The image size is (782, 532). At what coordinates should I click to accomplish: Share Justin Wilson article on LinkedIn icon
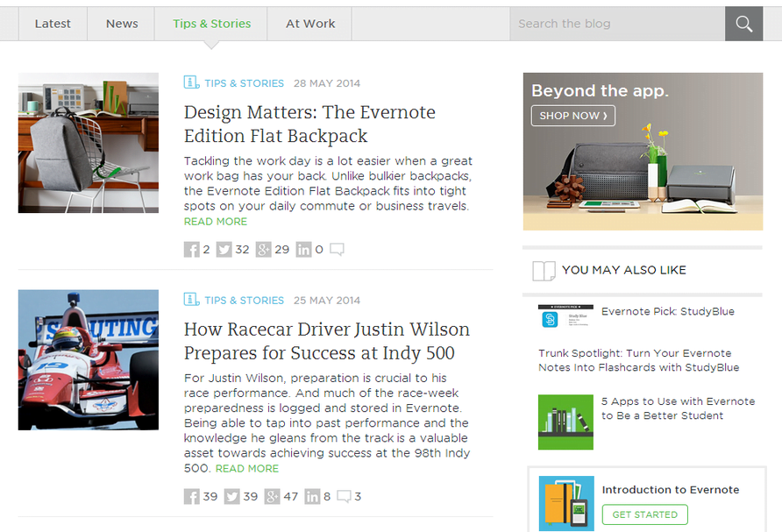312,497
